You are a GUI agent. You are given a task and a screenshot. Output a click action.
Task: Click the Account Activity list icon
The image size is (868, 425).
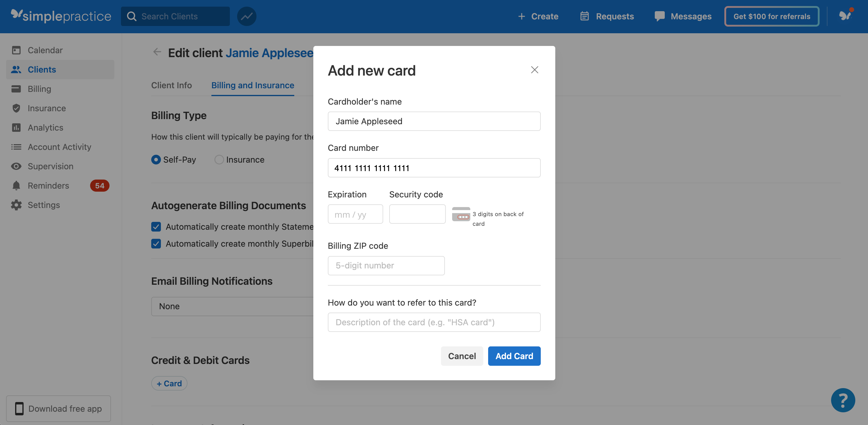pyautogui.click(x=16, y=147)
